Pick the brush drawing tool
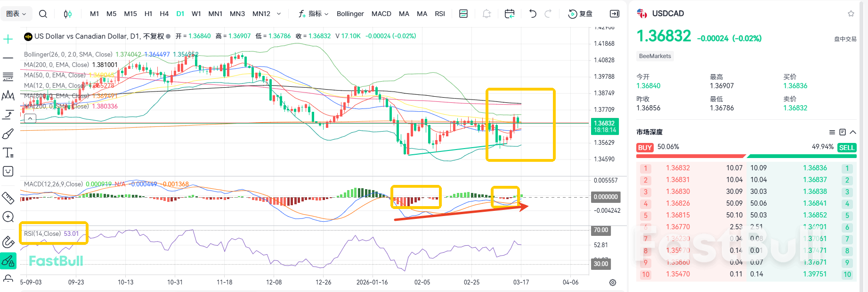This screenshot has height=292, width=868. click(8, 134)
